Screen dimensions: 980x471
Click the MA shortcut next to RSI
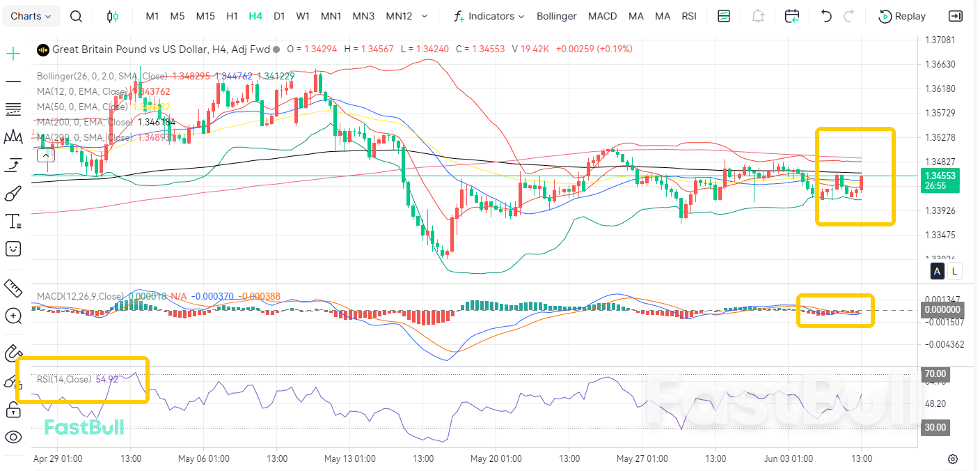click(x=663, y=16)
